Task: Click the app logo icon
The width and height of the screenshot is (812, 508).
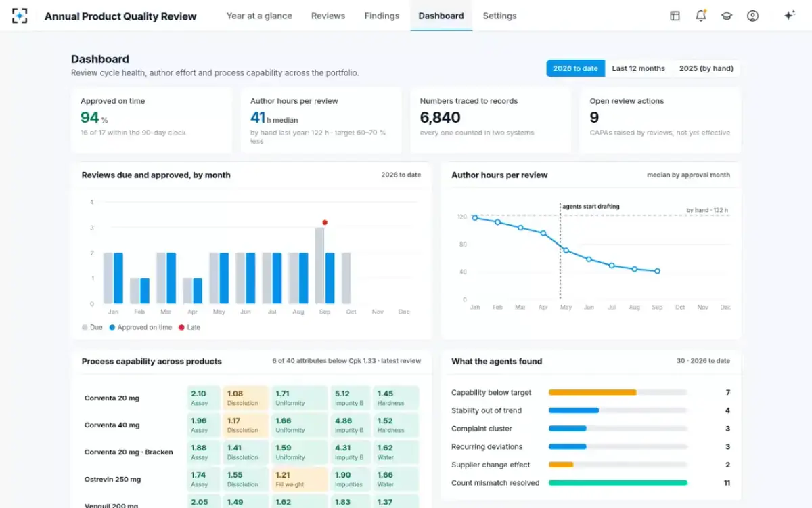Action: click(20, 16)
